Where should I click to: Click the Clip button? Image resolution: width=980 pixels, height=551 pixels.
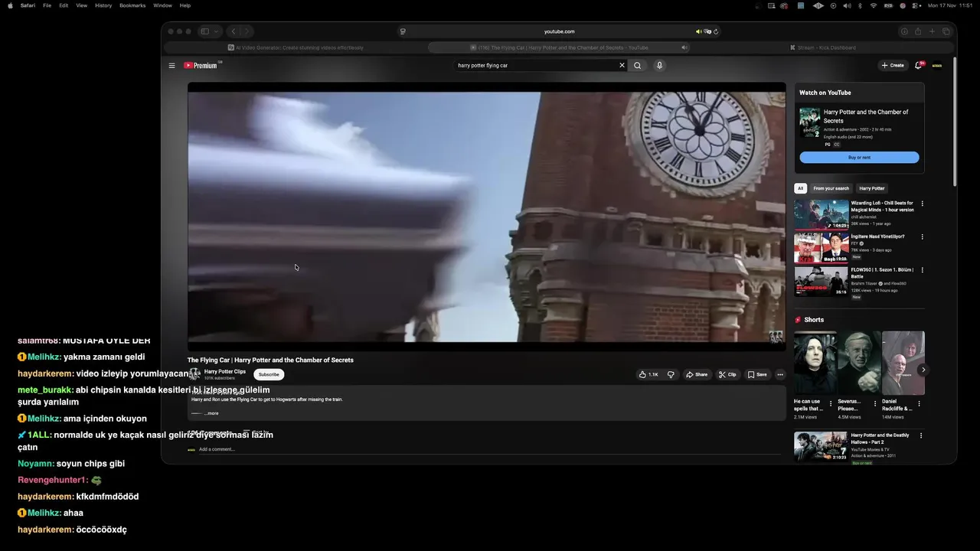pyautogui.click(x=727, y=375)
